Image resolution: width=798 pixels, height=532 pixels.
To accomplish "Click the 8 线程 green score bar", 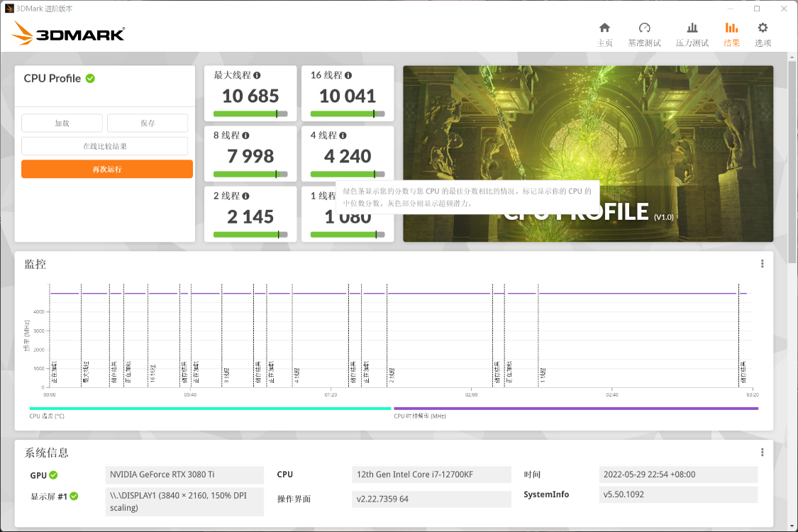I will [x=250, y=174].
